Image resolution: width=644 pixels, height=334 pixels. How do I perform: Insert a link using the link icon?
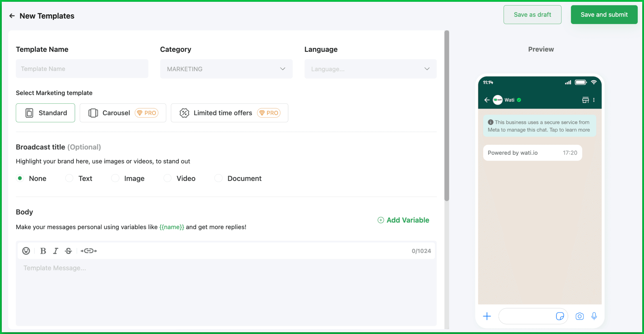tap(89, 251)
